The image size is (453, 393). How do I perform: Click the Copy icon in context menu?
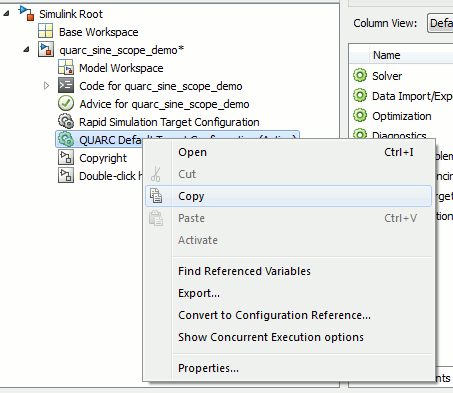pos(156,196)
